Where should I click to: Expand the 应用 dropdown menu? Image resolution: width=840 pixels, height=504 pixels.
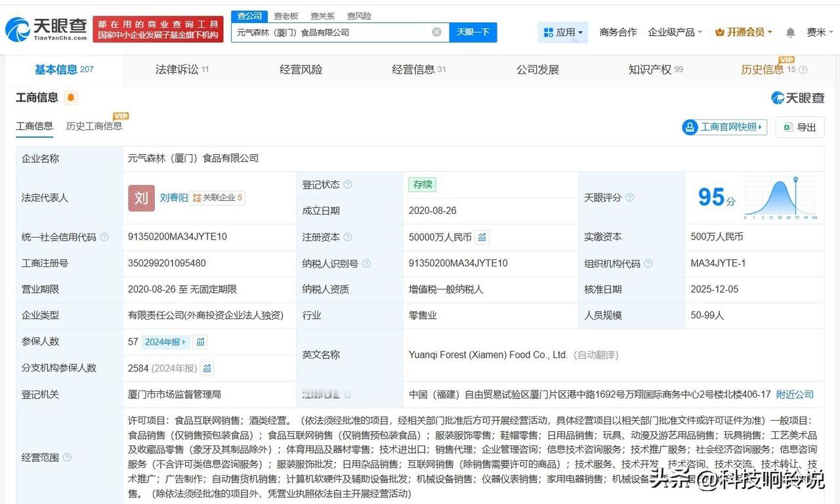pos(563,32)
